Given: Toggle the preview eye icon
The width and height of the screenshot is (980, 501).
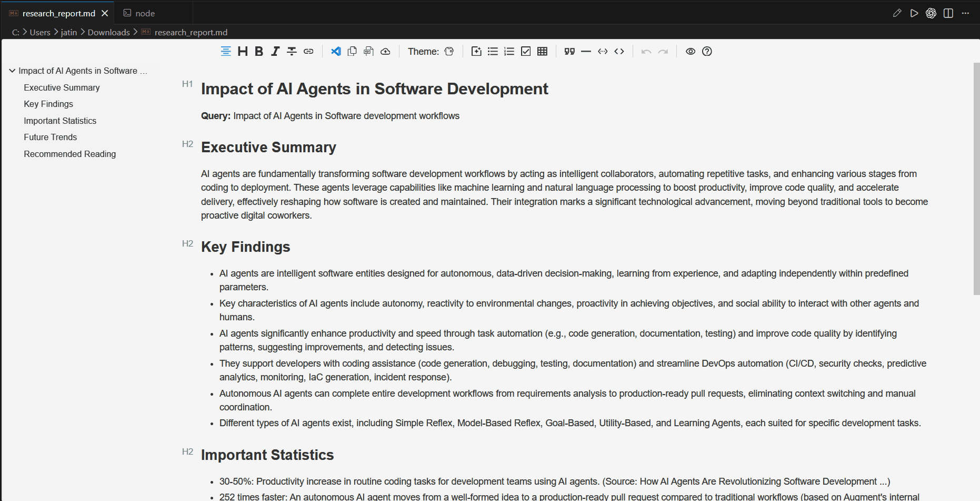Looking at the screenshot, I should (x=691, y=51).
